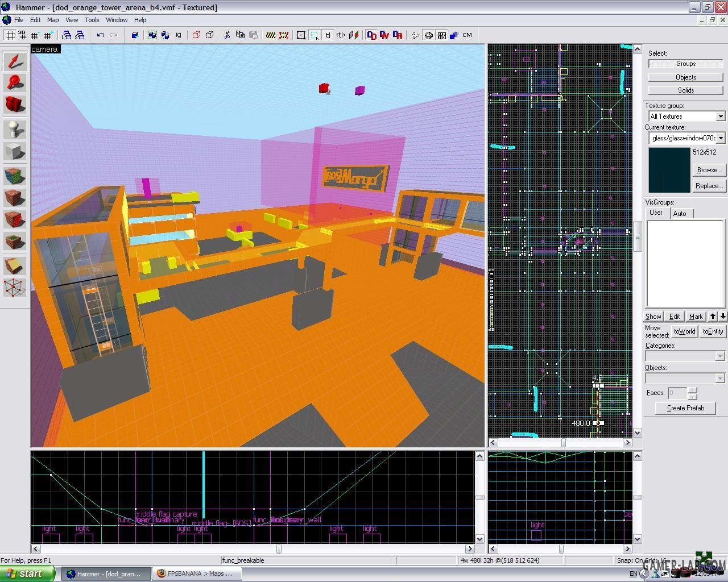Click the current texture preview swatch
Viewport: 728px width, 582px height.
(x=669, y=171)
